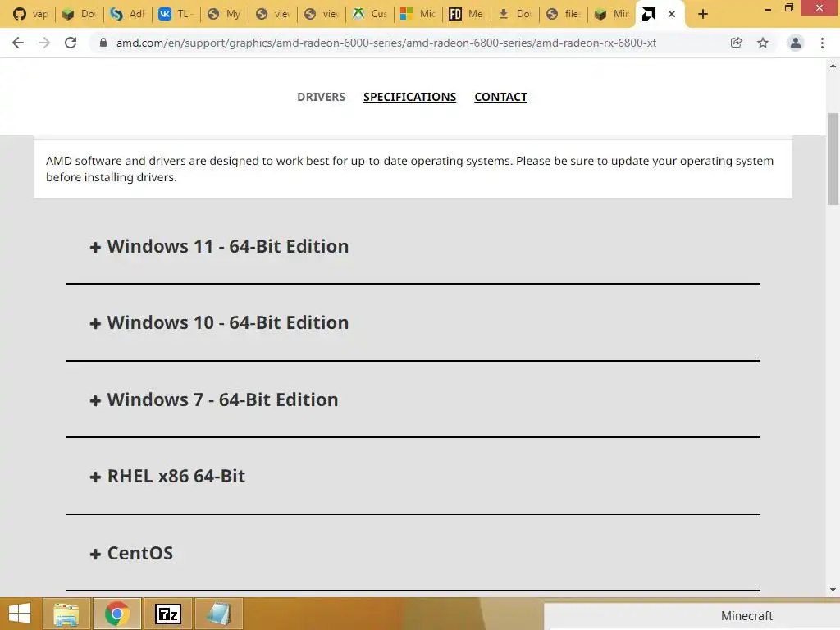The width and height of the screenshot is (840, 630).
Task: Open 7-Zip from the taskbar
Action: 167,614
